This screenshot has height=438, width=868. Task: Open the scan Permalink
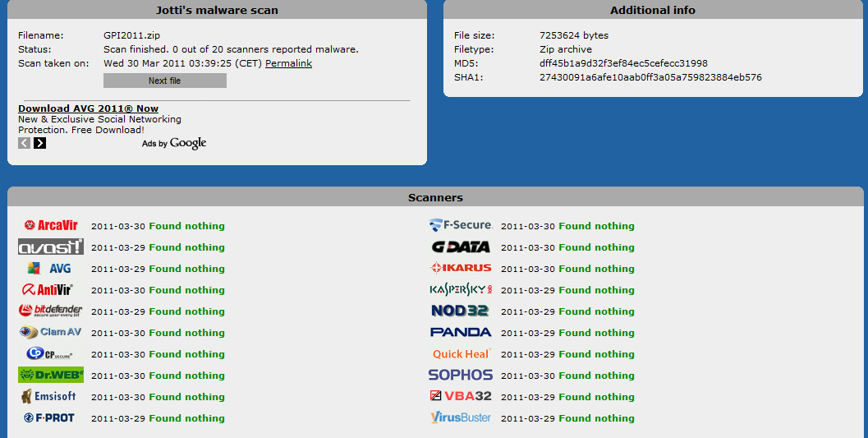tap(288, 63)
